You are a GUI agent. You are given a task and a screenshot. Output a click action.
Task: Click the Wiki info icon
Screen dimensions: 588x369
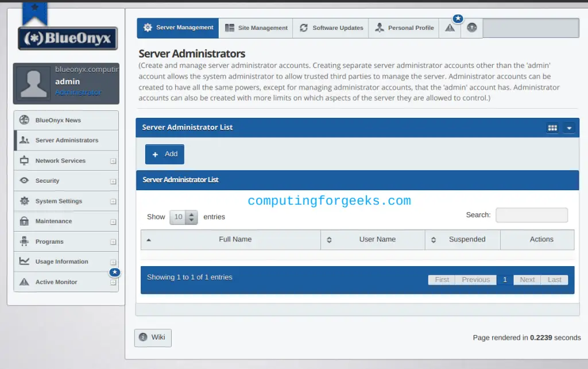(x=143, y=337)
